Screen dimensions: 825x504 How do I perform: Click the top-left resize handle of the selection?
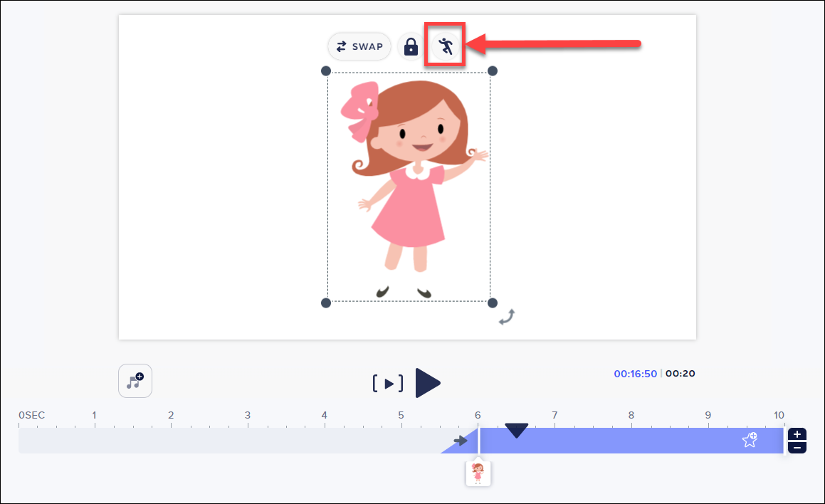tap(326, 70)
